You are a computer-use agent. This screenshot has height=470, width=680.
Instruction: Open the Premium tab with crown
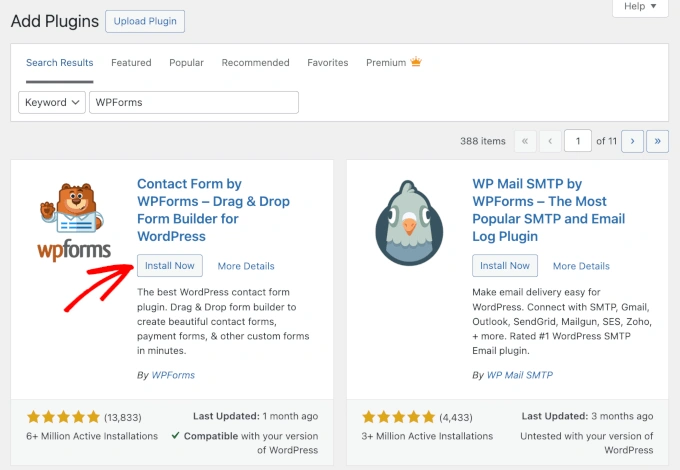pyautogui.click(x=393, y=63)
